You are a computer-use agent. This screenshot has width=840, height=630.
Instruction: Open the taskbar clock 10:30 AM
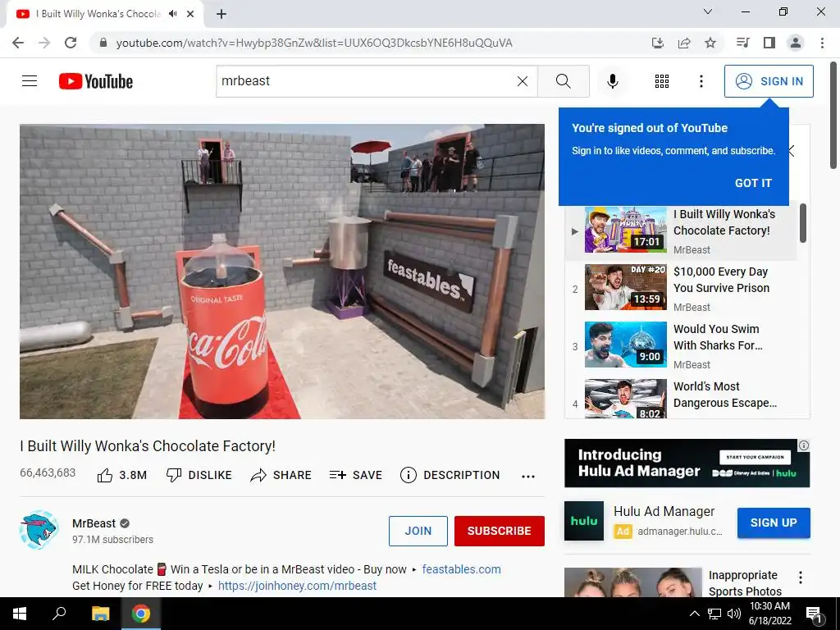pos(769,614)
